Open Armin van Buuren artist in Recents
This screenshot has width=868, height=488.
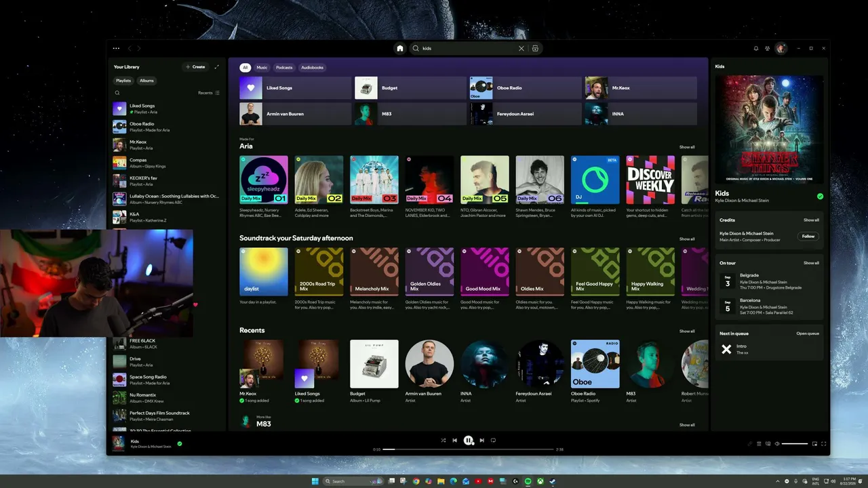tap(429, 364)
